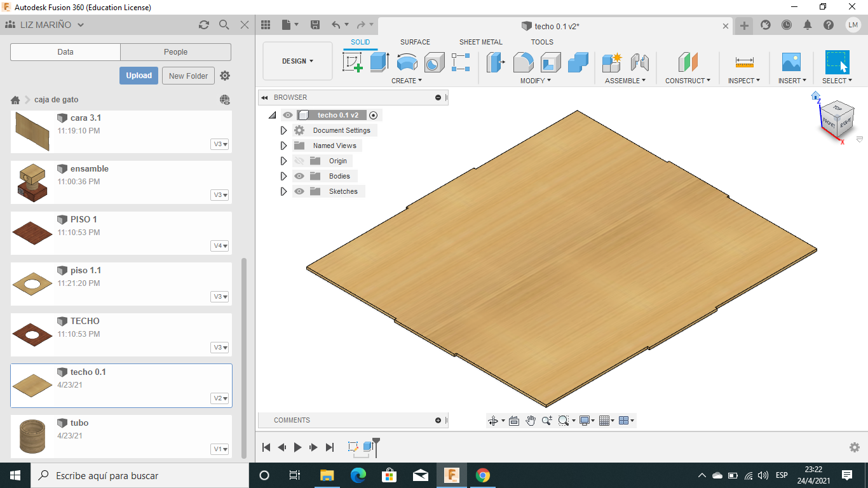Open the CREATE dropdown menu
Screen dimensions: 868x488
click(x=407, y=81)
